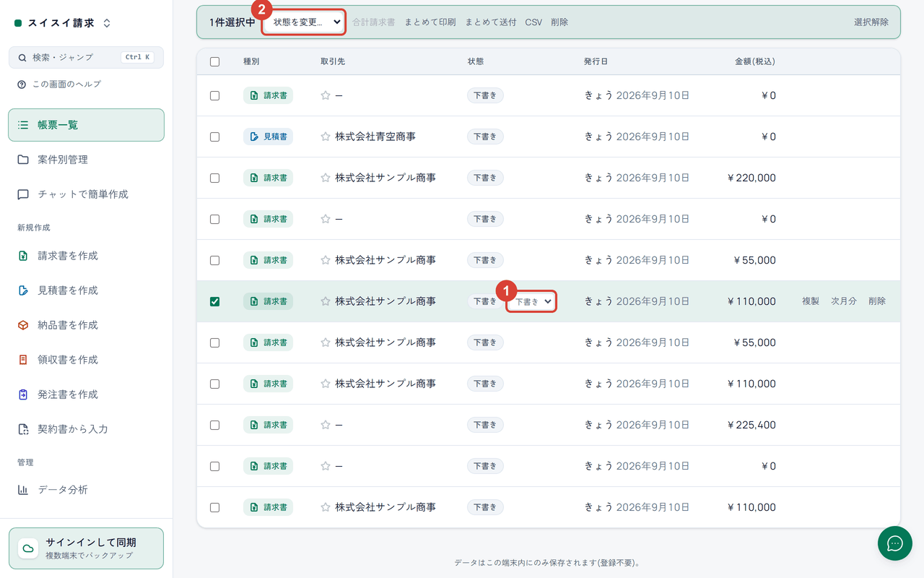Toggle the select-all checkbox in the table header
The width and height of the screenshot is (924, 578).
pos(214,61)
